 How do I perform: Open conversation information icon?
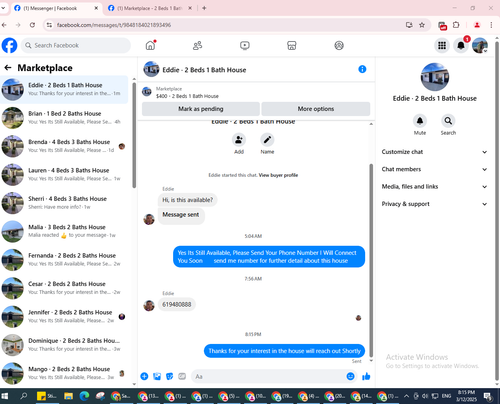[x=362, y=69]
